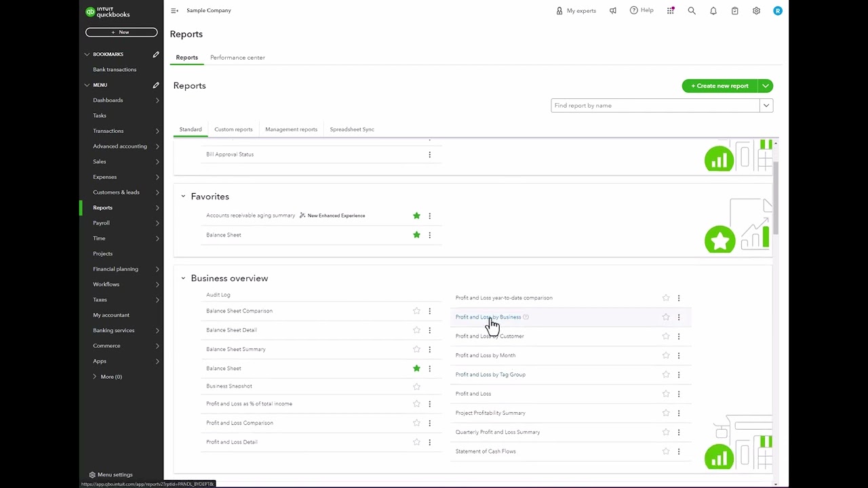Edit bookmarks with the pencil icon
This screenshot has height=488, width=868.
[156, 54]
